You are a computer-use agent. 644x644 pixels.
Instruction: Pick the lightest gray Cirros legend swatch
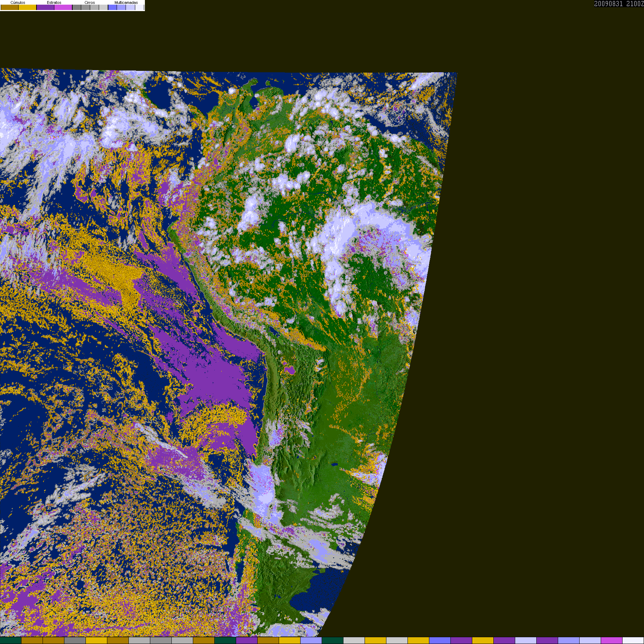click(x=103, y=8)
